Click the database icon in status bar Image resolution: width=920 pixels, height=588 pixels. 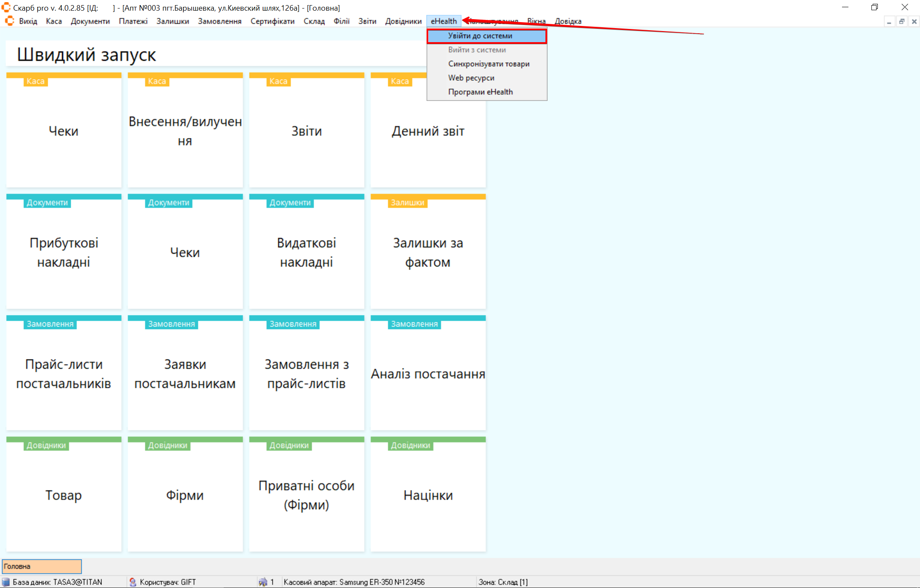pyautogui.click(x=6, y=582)
